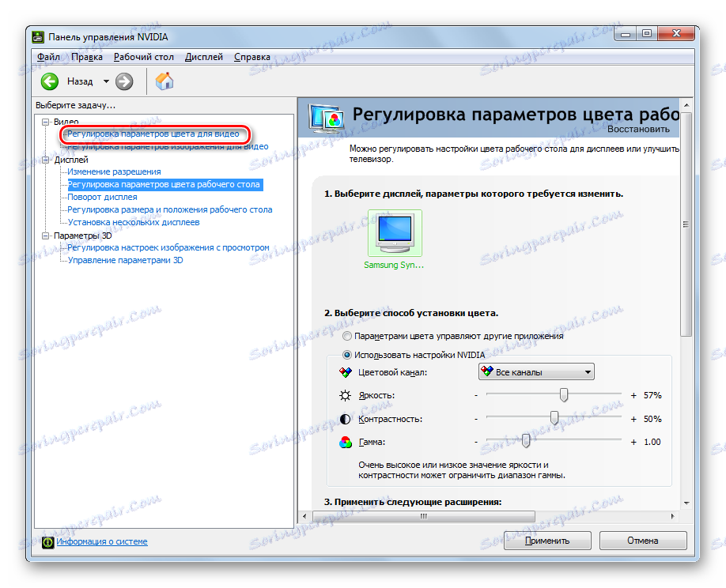Click the plus sign beside Яркость

click(x=633, y=395)
